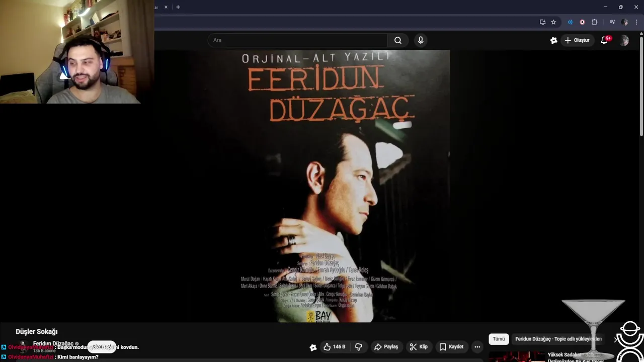Click the YouTube search magnifier button

point(398,40)
